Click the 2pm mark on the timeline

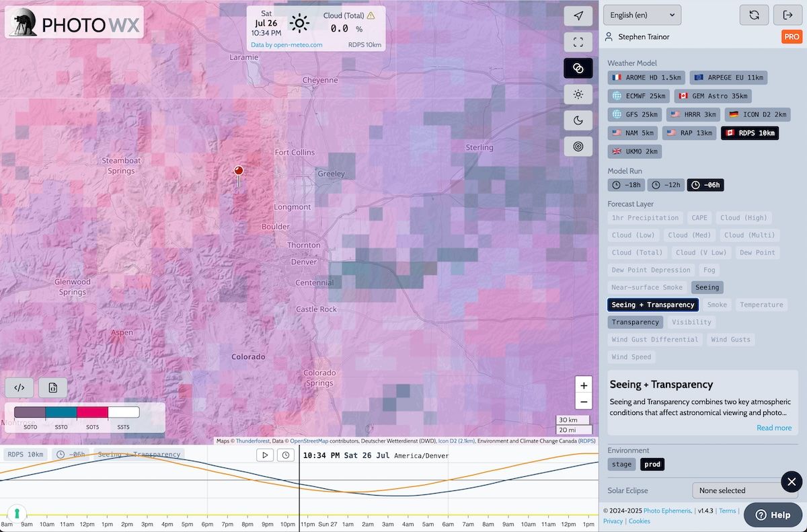(x=126, y=524)
